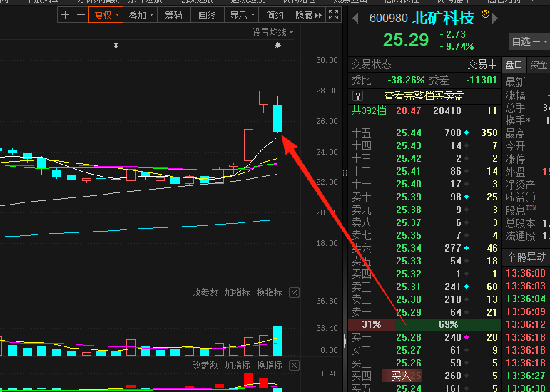Click 隐藏 to hide the side panel
Screen dimensions: 550x392
click(308, 15)
